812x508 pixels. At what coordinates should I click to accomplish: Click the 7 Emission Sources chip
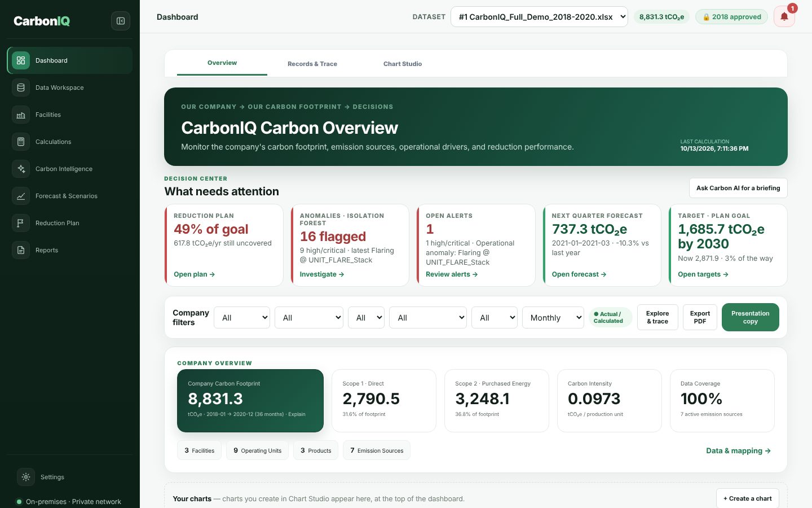pos(377,450)
